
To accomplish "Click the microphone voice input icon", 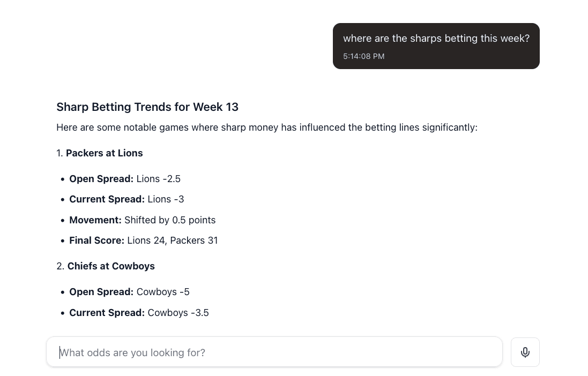I will (x=525, y=352).
